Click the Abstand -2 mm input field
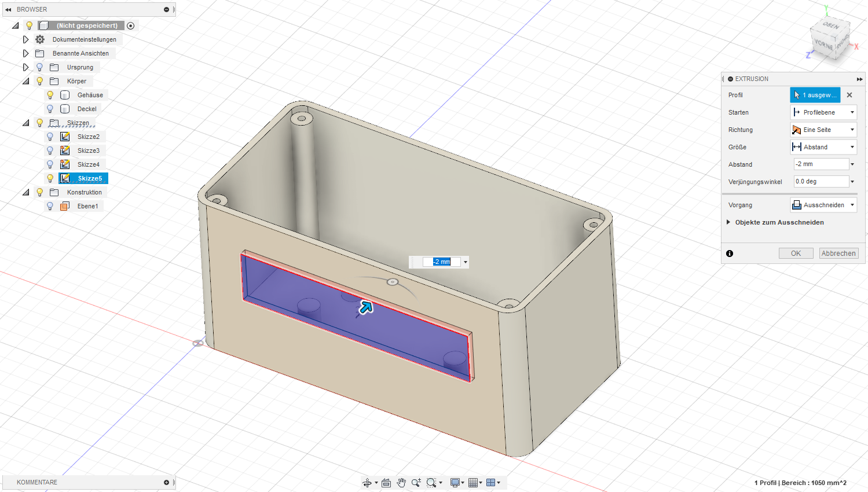868x492 pixels. 821,164
